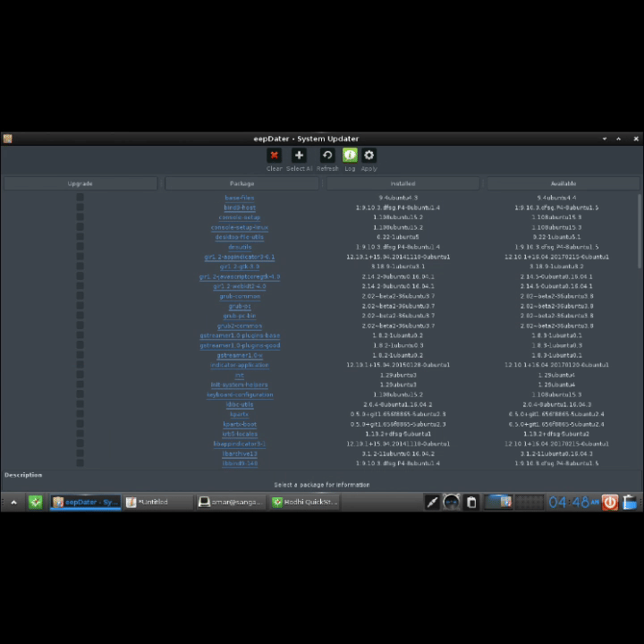Open the Log viewer icon
644x644 pixels.
[350, 156]
